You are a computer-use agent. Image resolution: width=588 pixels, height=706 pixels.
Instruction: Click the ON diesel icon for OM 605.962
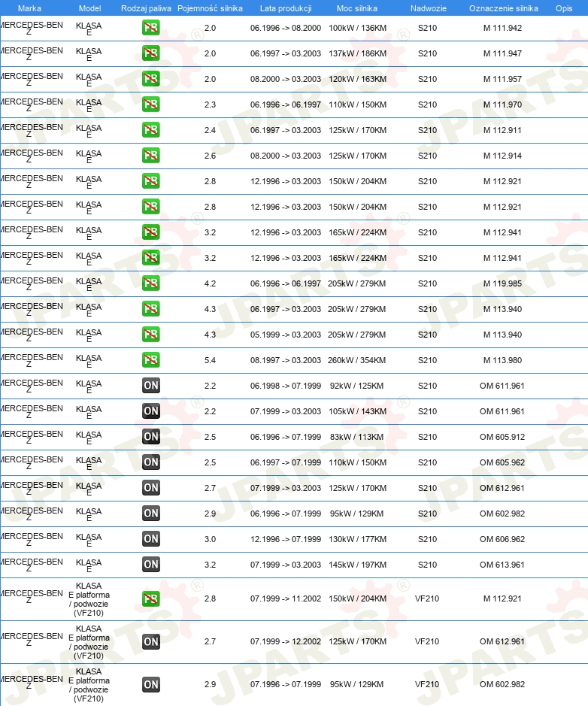pos(151,462)
